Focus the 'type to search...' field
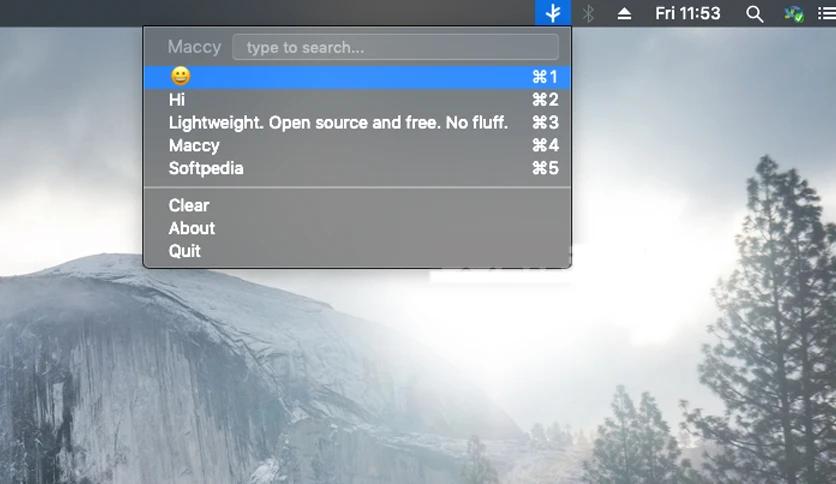 (396, 47)
